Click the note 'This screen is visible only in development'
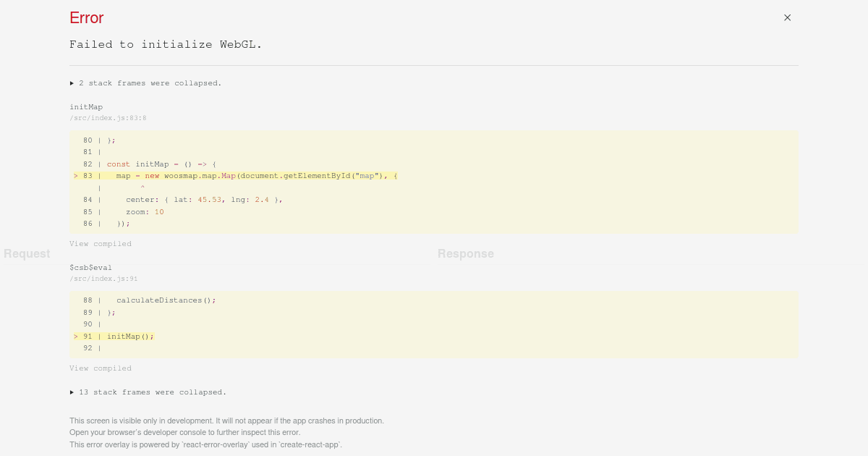868x456 pixels. [x=226, y=421]
